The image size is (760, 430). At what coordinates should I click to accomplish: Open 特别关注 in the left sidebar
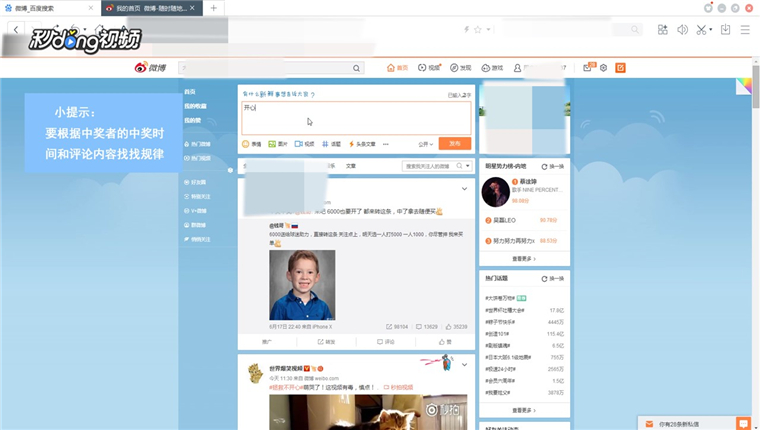(197, 196)
